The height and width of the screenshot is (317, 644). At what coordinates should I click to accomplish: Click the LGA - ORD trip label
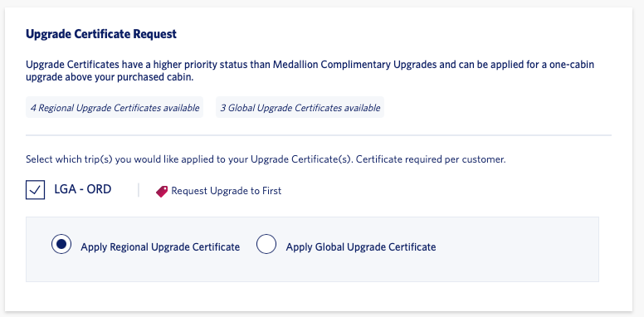click(82, 189)
